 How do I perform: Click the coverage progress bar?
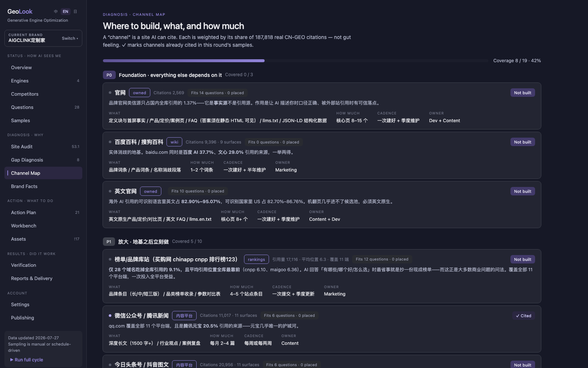(x=295, y=61)
